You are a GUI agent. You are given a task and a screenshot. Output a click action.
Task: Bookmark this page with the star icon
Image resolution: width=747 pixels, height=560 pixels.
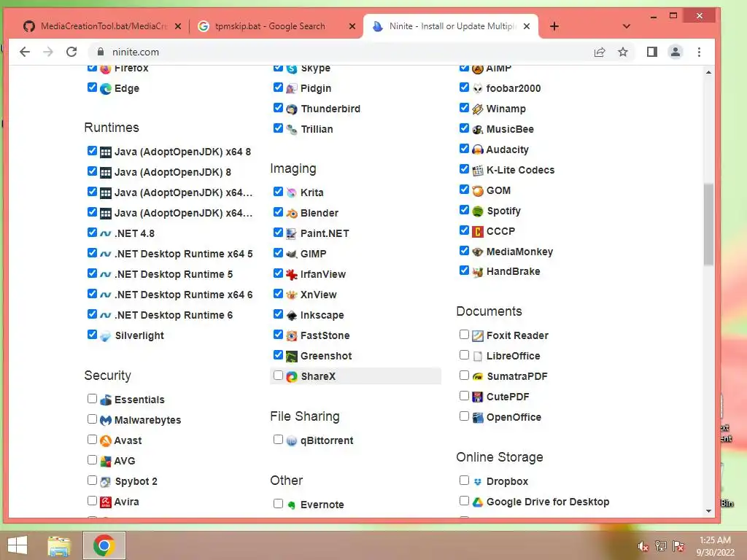pos(623,52)
